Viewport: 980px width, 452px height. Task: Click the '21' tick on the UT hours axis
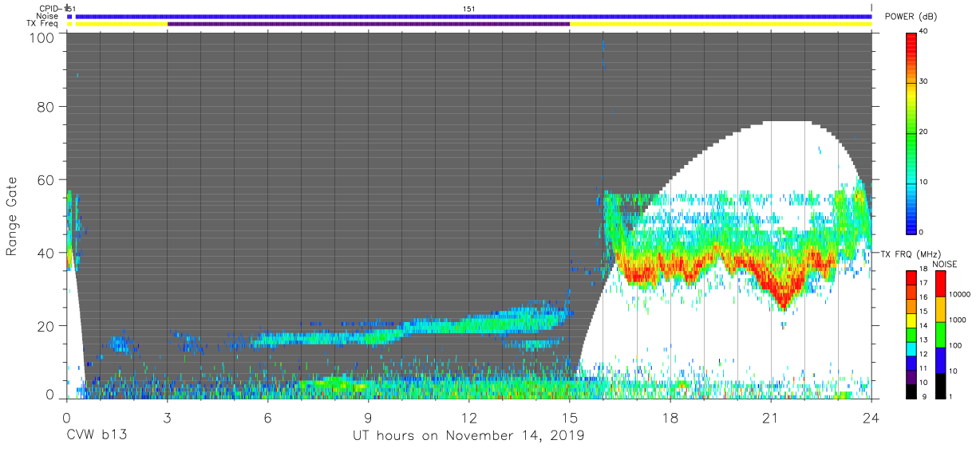(771, 417)
